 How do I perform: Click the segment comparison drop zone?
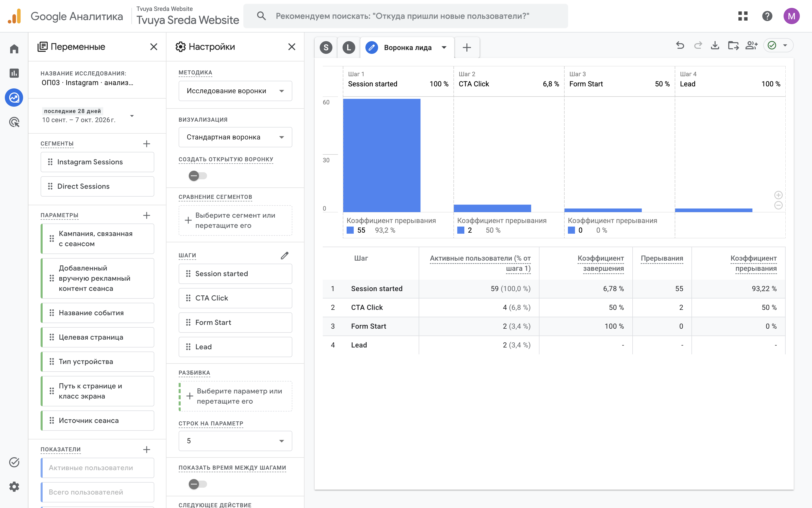pyautogui.click(x=235, y=220)
